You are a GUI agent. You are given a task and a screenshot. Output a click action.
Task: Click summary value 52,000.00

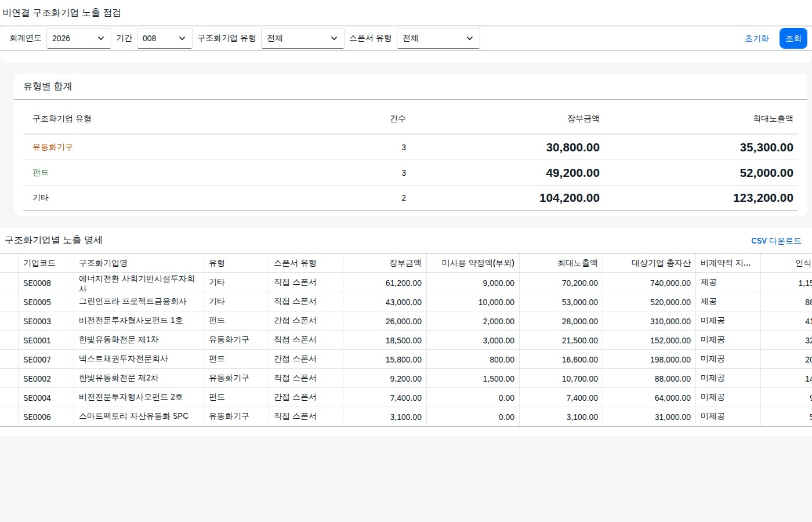click(766, 173)
